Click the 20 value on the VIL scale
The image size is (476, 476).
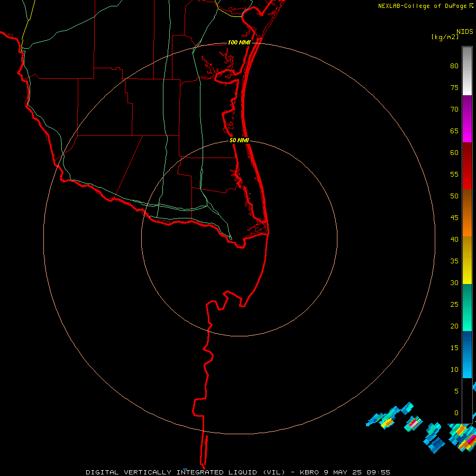454,326
